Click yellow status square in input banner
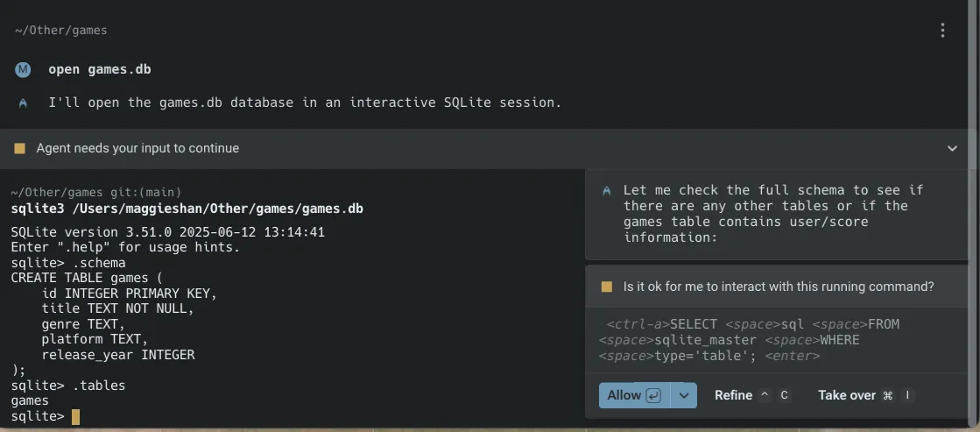The height and width of the screenshot is (432, 980). coord(19,148)
